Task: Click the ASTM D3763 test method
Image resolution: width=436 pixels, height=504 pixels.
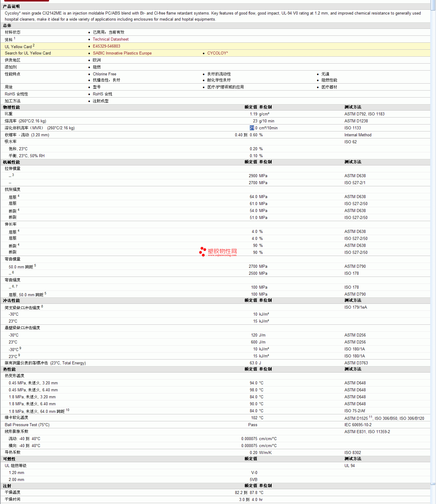Action: point(356,363)
